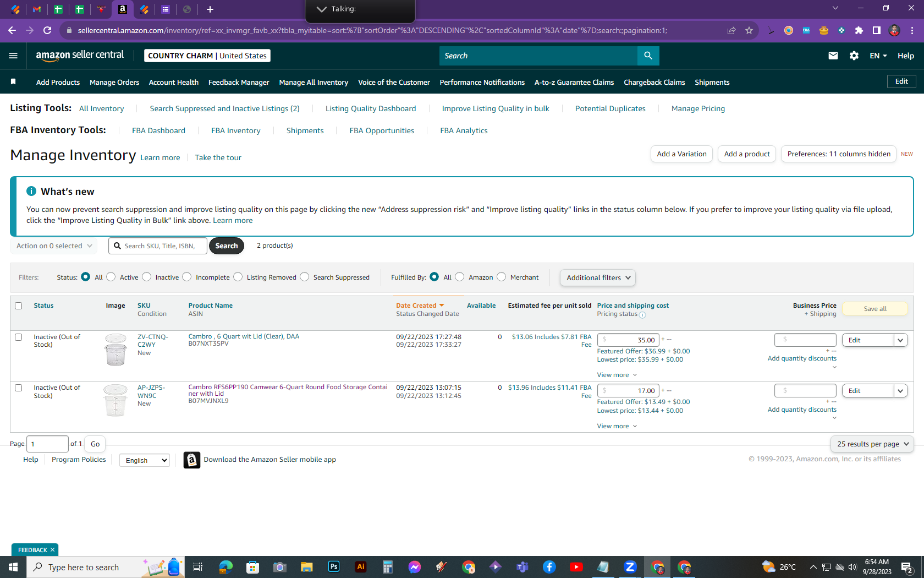This screenshot has height=578, width=924.
Task: Open the Action on 0 selected dropdown
Action: pos(54,246)
